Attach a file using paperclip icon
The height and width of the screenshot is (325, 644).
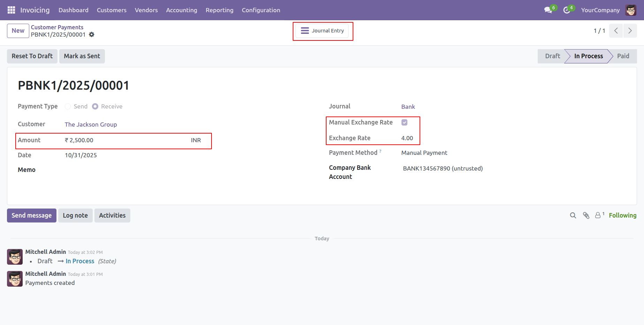(x=586, y=216)
